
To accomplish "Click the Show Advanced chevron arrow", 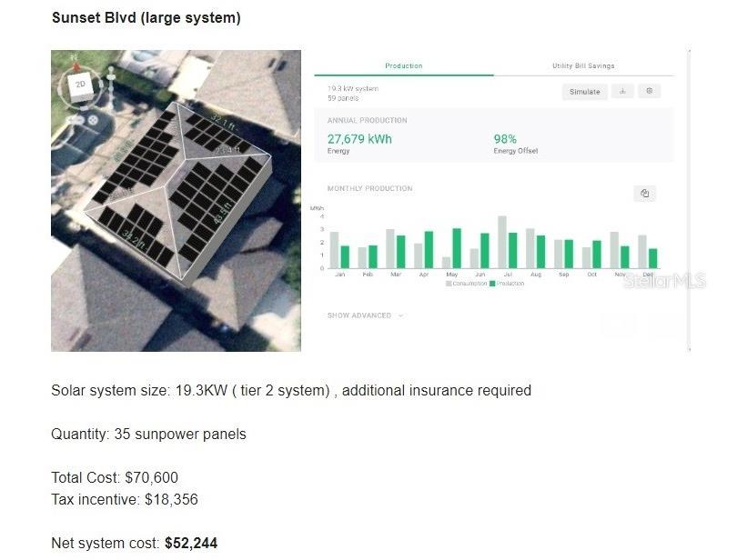I will pos(401,315).
